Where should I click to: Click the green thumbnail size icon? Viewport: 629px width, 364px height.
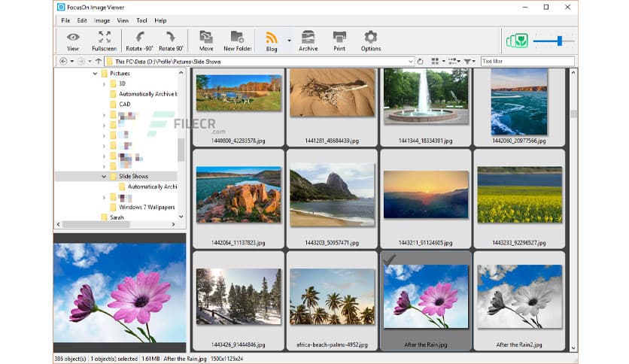[x=517, y=41]
